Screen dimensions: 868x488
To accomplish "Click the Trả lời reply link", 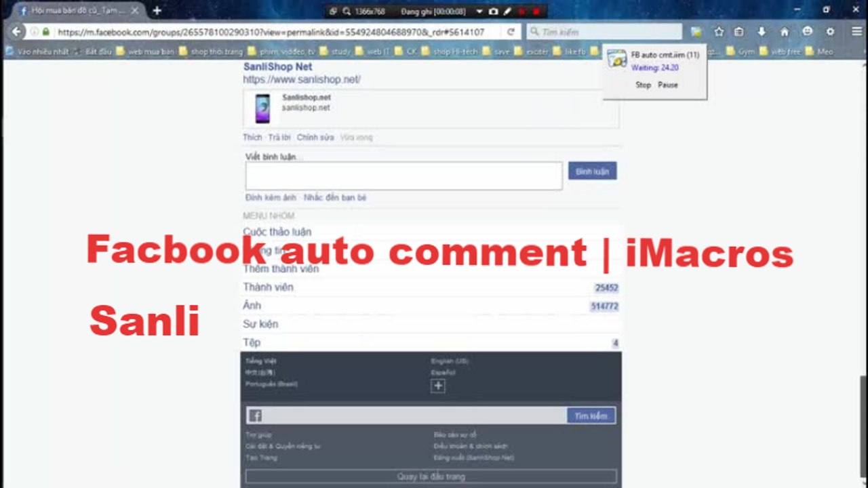I will pyautogui.click(x=279, y=137).
